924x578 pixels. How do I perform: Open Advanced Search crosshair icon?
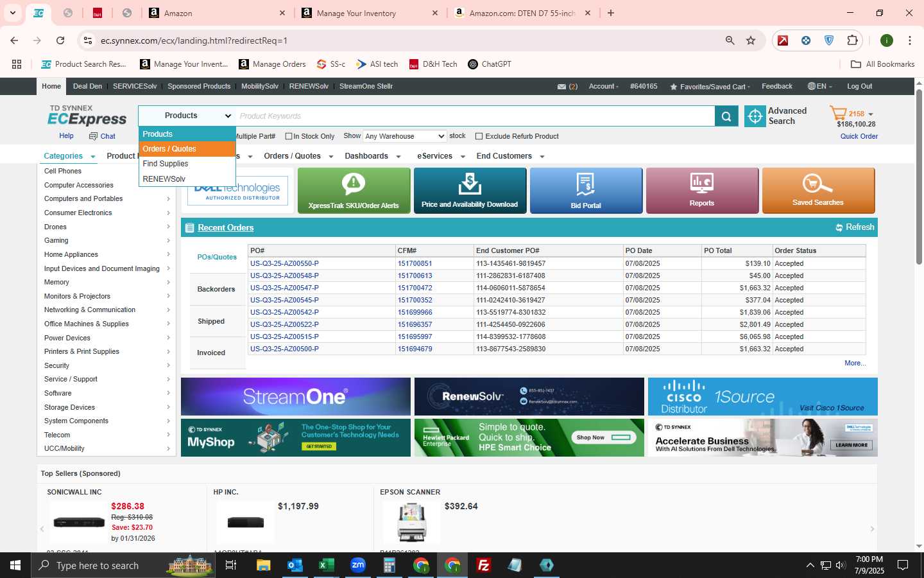point(755,116)
